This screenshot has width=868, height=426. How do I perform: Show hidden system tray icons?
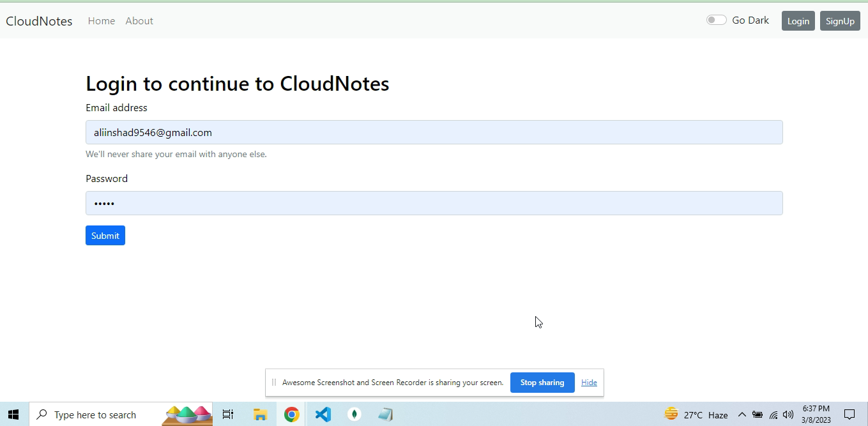(742, 415)
